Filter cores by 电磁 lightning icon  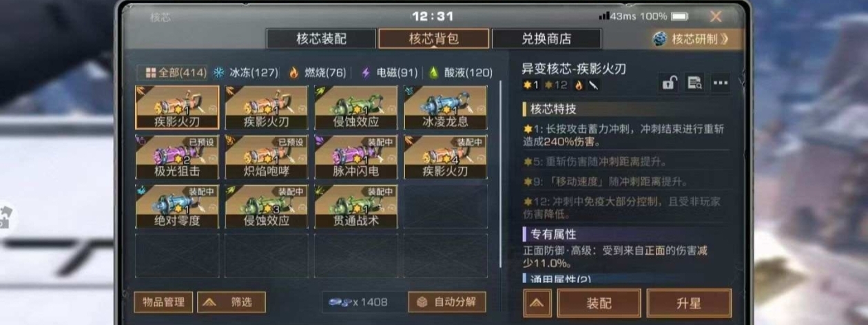point(366,72)
